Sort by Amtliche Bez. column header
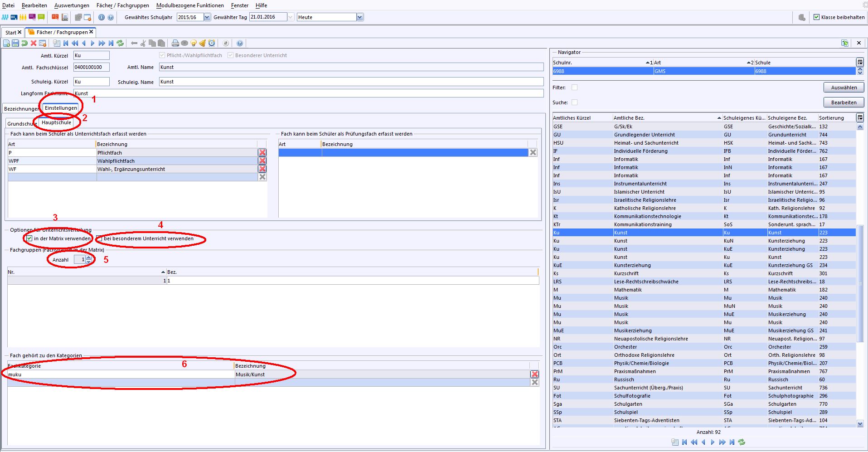The image size is (868, 452). point(667,118)
